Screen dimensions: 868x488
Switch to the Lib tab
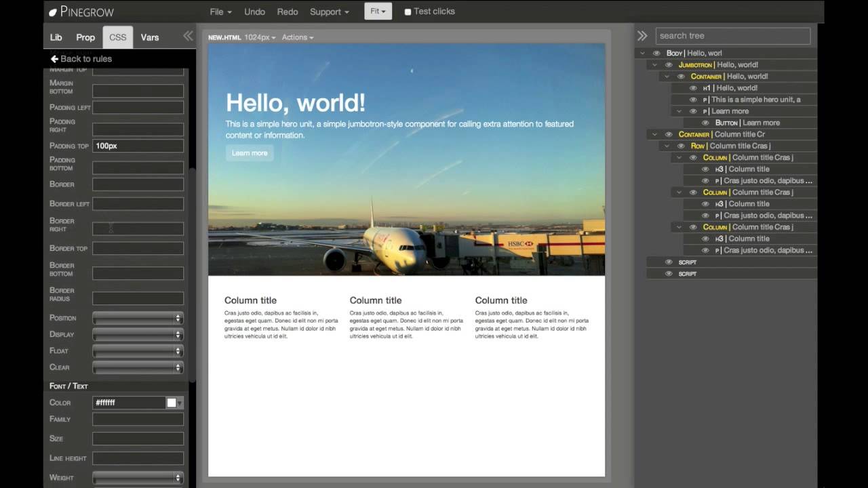click(56, 37)
